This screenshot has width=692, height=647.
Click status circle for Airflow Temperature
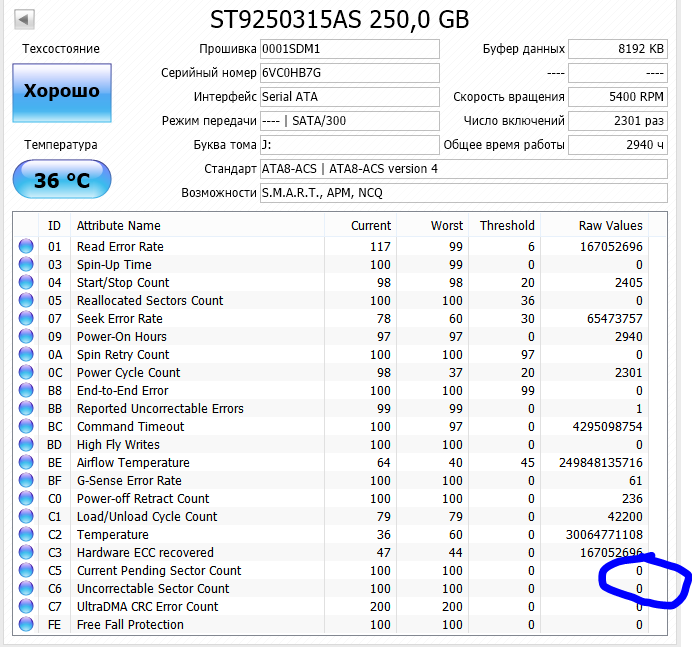pos(26,463)
